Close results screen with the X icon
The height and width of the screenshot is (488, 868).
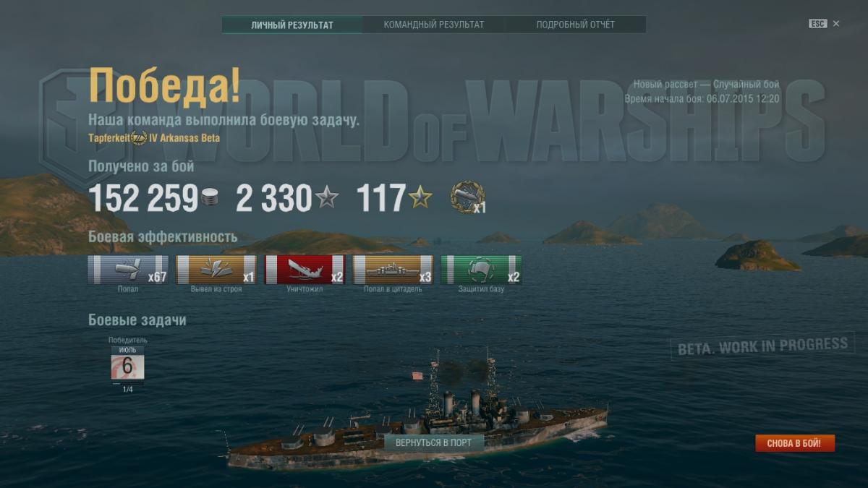point(836,24)
